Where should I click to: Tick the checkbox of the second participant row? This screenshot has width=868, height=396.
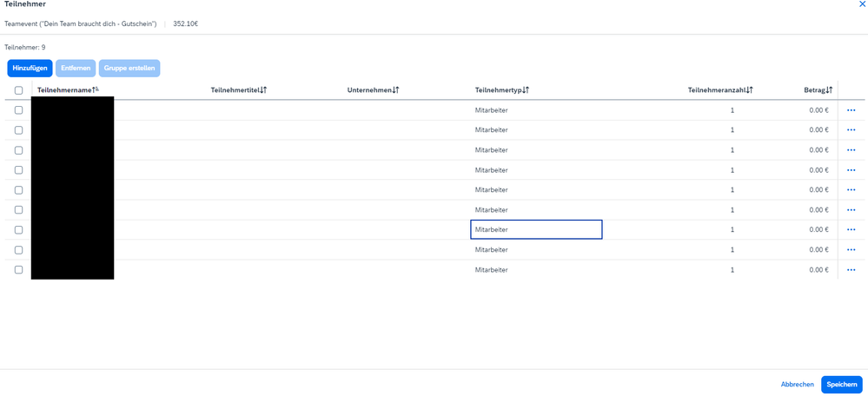tap(18, 130)
